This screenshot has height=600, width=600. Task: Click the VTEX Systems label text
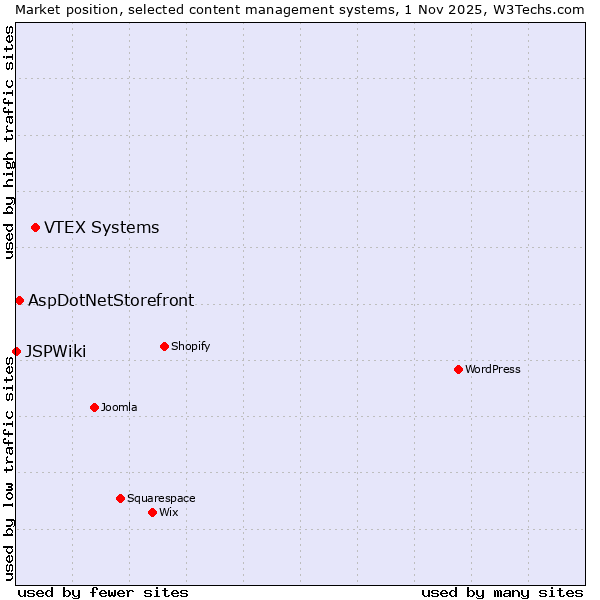(101, 228)
